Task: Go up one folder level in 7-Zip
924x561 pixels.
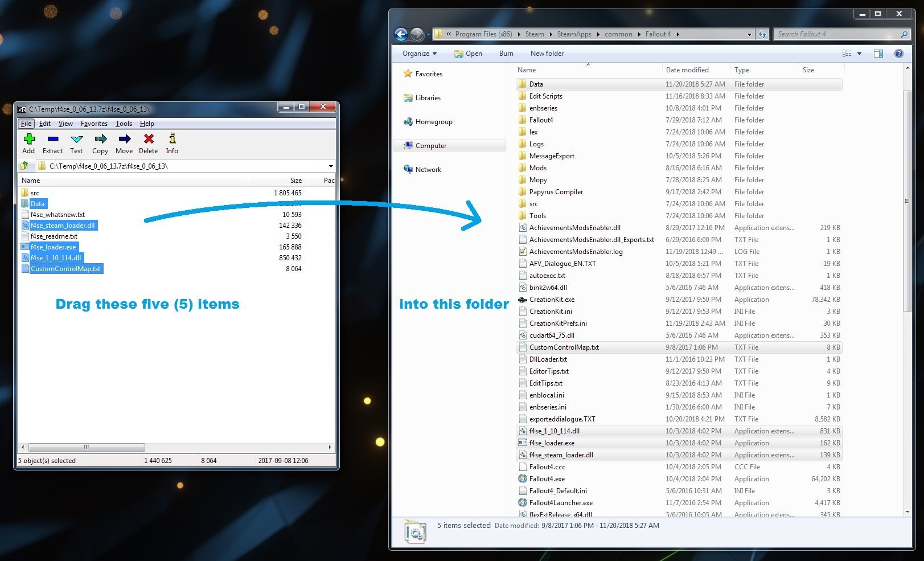Action: pos(24,166)
